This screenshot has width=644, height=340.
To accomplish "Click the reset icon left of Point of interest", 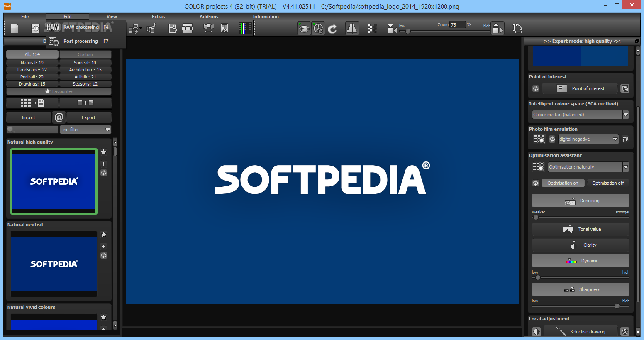I will [536, 88].
